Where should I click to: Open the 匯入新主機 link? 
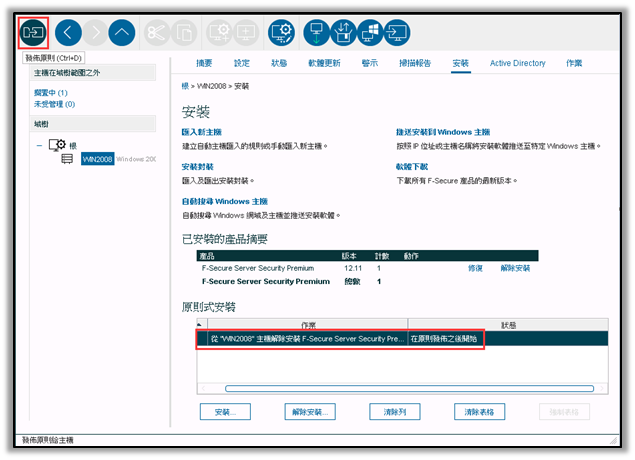202,132
